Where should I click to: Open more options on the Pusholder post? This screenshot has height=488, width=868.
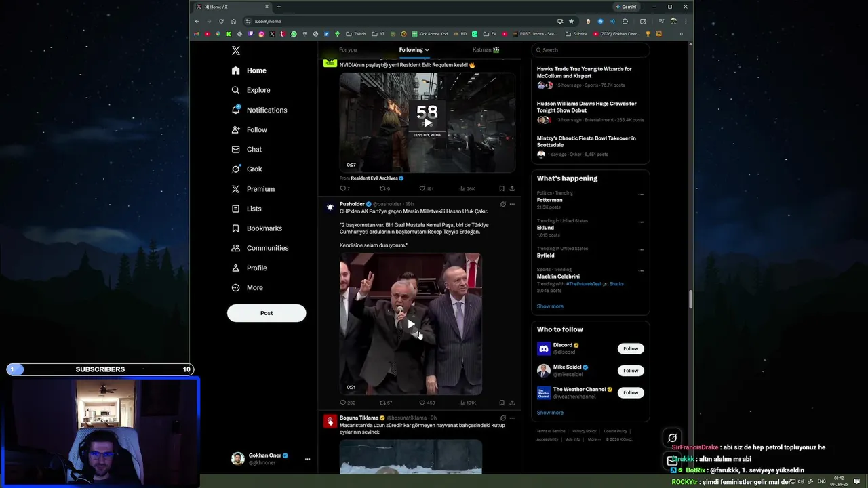coord(512,204)
